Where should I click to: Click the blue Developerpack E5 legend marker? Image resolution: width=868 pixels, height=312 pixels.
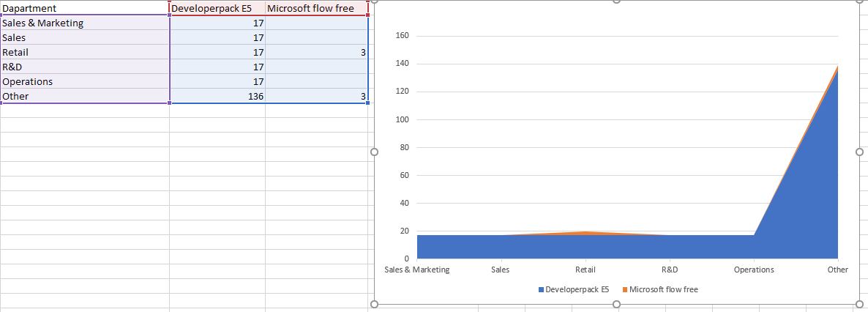coord(542,290)
